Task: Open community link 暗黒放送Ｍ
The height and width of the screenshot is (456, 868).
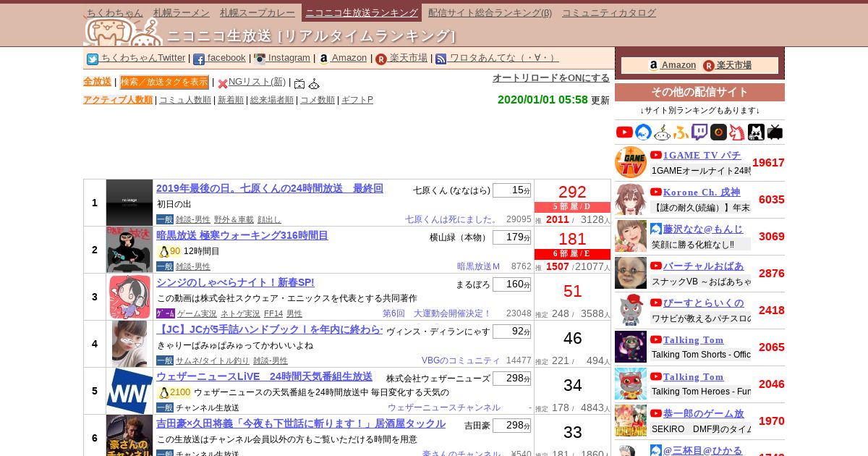Action: click(478, 266)
